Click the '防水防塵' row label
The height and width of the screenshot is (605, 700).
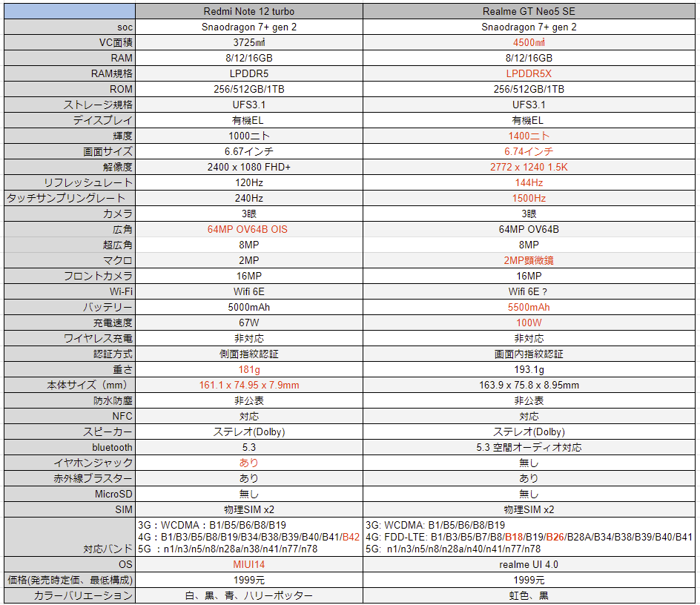point(70,400)
